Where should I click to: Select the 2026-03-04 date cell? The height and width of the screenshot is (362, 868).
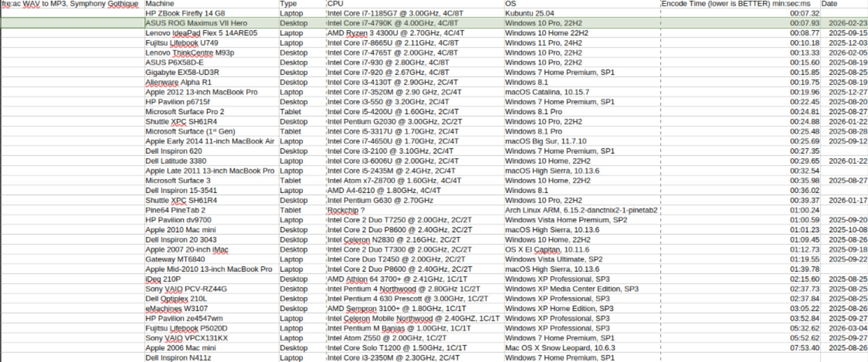pyautogui.click(x=848, y=328)
